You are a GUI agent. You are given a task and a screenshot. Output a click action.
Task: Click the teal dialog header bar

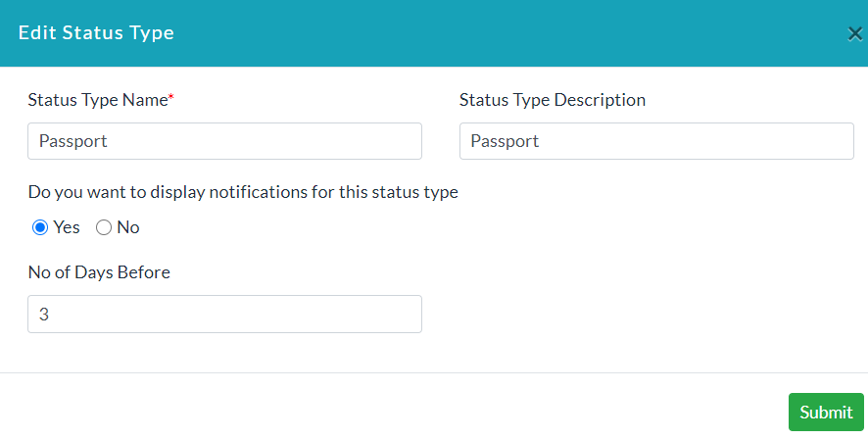(434, 33)
